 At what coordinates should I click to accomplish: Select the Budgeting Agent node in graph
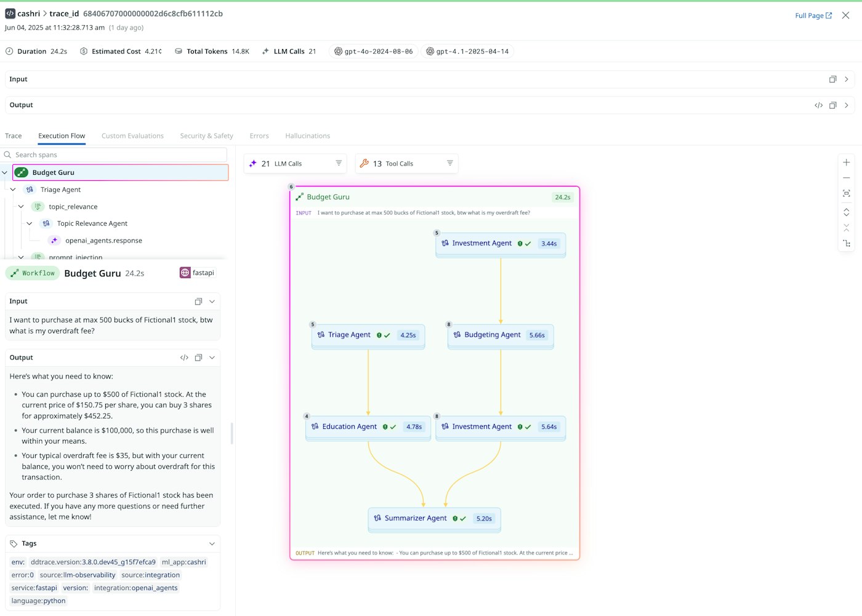coord(501,335)
